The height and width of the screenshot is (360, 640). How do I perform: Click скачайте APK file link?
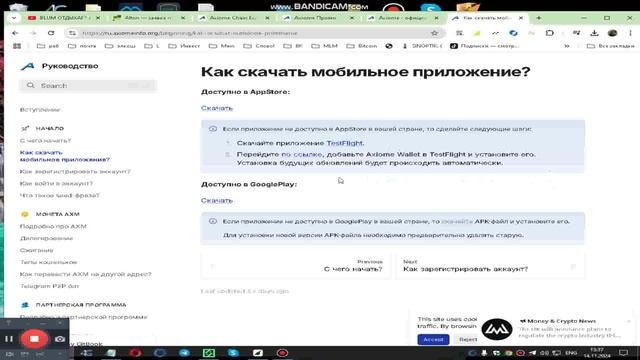(457, 221)
